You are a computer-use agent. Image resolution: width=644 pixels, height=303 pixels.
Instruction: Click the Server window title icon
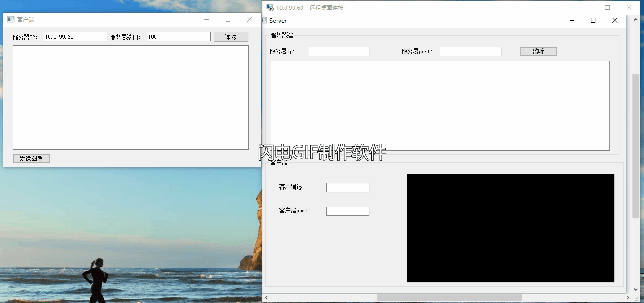(265, 20)
